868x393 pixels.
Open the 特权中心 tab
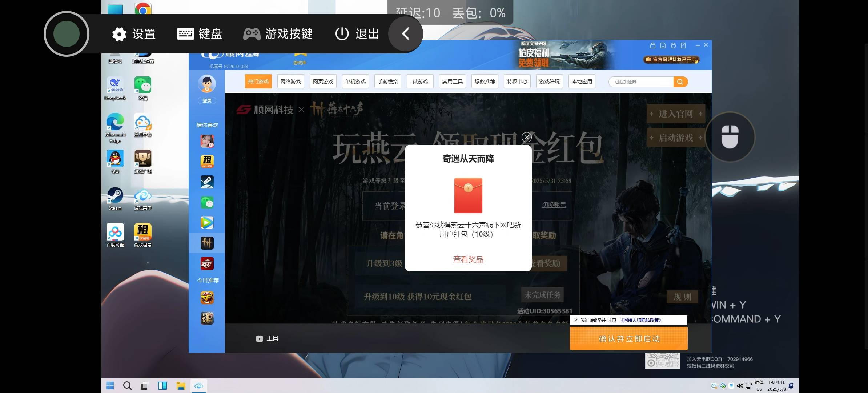click(517, 82)
